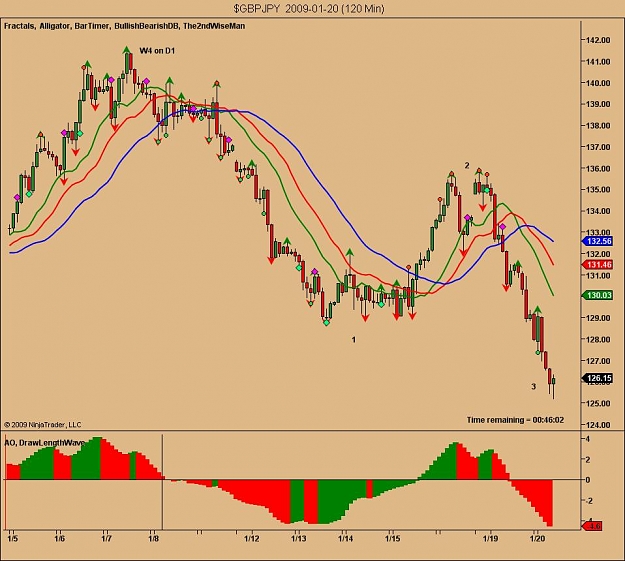Select wave label "2" near the 136.00 high
Image resolution: width=625 pixels, height=561 pixels.
(467, 165)
